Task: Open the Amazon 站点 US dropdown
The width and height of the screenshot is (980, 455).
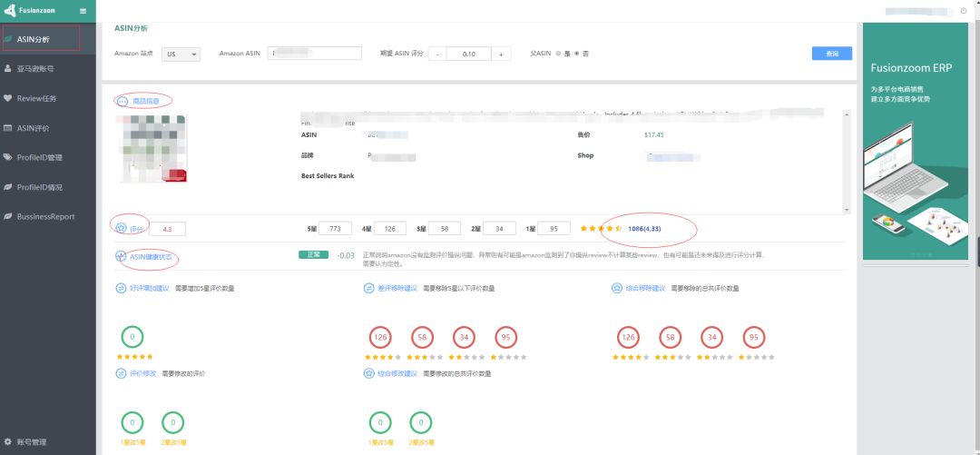Action: click(x=181, y=54)
